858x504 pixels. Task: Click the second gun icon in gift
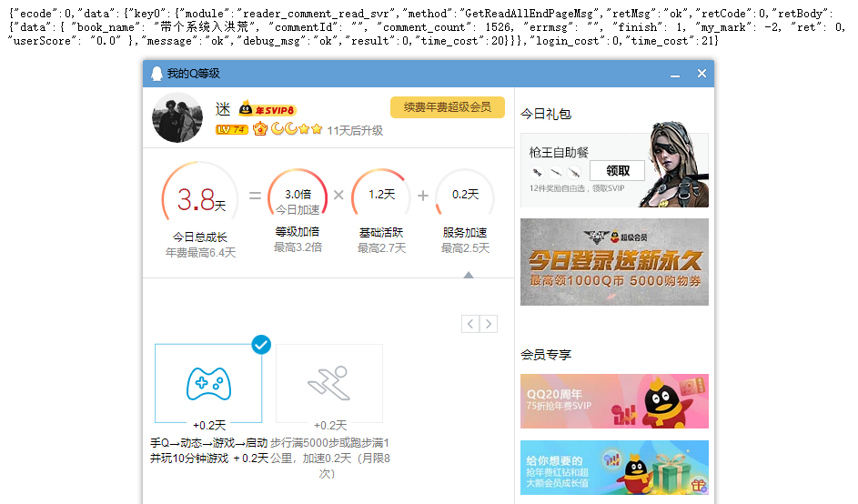pyautogui.click(x=556, y=172)
